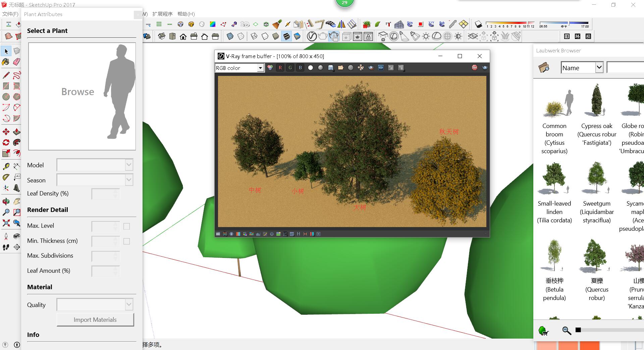This screenshot has width=644, height=350.
Task: Click the Laubwerk red potted plant icon
Action: [367, 24]
